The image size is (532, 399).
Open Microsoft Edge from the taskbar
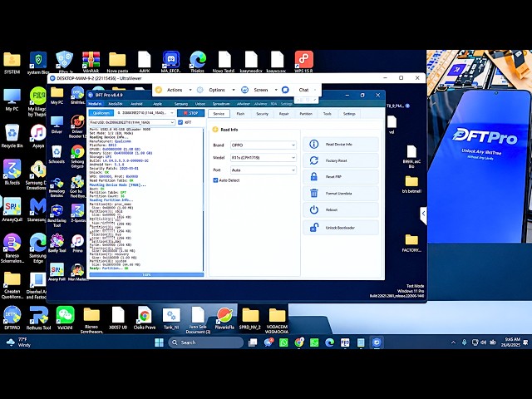tap(329, 342)
